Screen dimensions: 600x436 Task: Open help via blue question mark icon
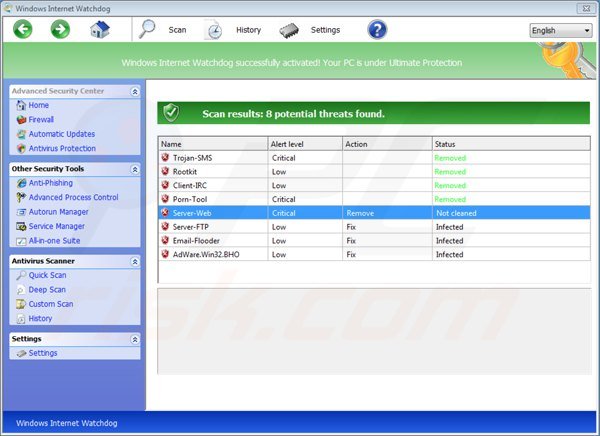377,29
